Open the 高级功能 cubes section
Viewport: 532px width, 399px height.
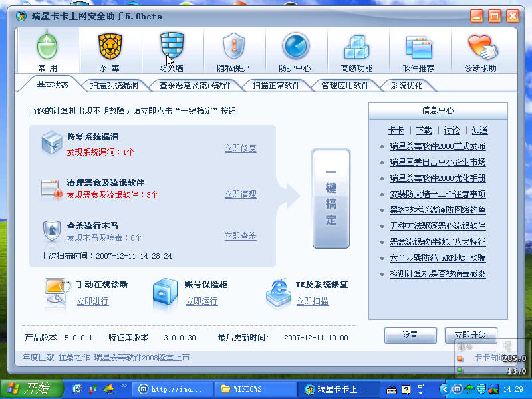pos(357,51)
